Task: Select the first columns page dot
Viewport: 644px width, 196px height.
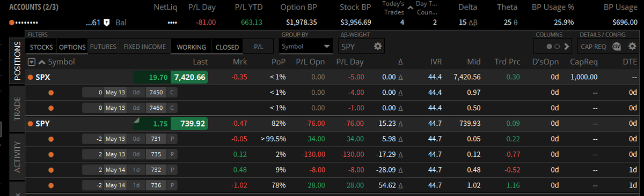Action: (x=549, y=47)
